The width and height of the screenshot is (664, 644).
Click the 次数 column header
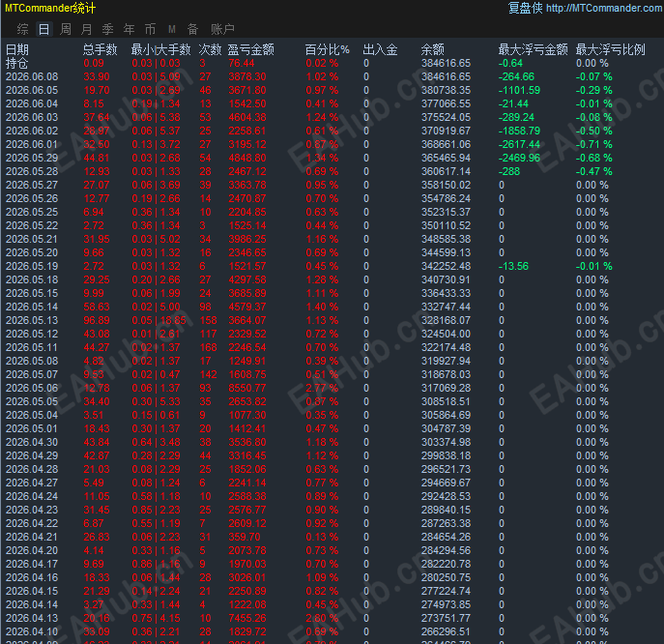tap(210, 49)
